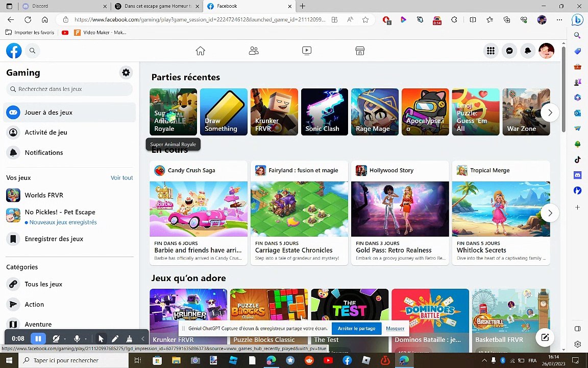Click Arrêter le partage button
This screenshot has height=368, width=588.
click(x=356, y=328)
